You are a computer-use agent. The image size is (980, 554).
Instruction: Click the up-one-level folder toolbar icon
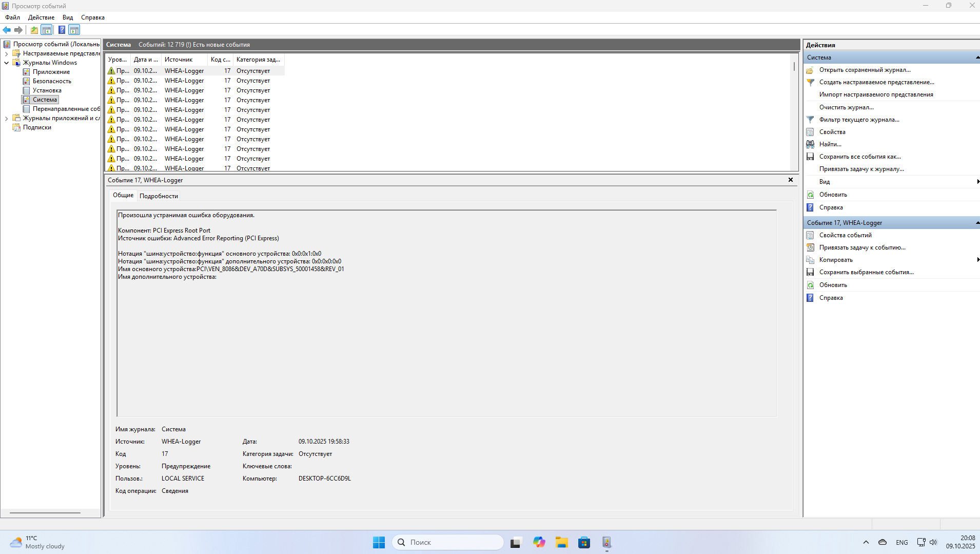(x=34, y=30)
